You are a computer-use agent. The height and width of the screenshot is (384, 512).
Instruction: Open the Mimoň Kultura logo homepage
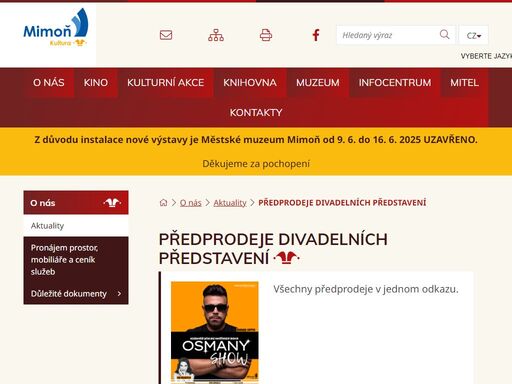(55, 28)
